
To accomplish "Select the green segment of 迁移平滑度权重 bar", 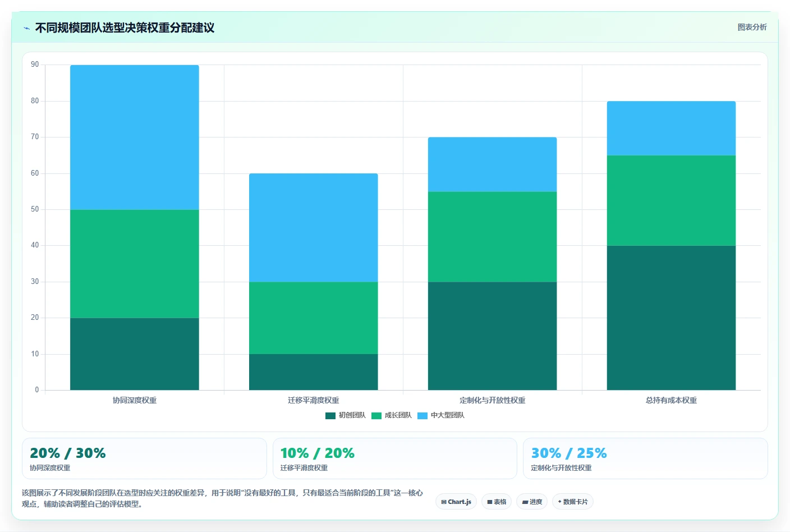I will click(314, 318).
